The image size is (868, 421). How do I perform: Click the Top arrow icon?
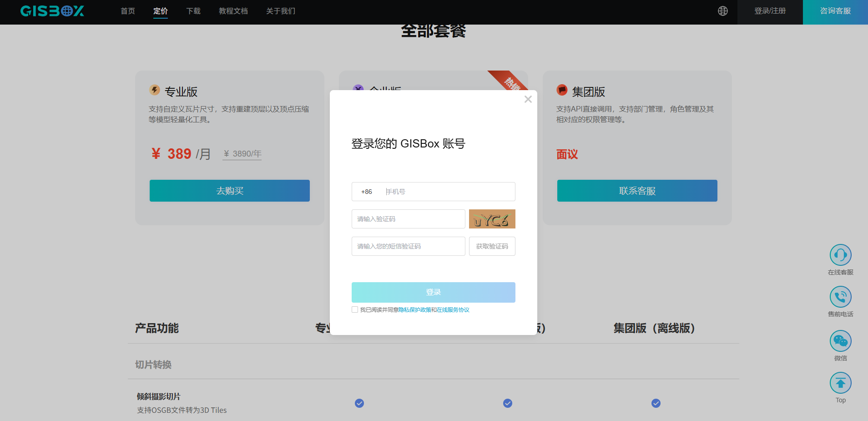coord(840,383)
